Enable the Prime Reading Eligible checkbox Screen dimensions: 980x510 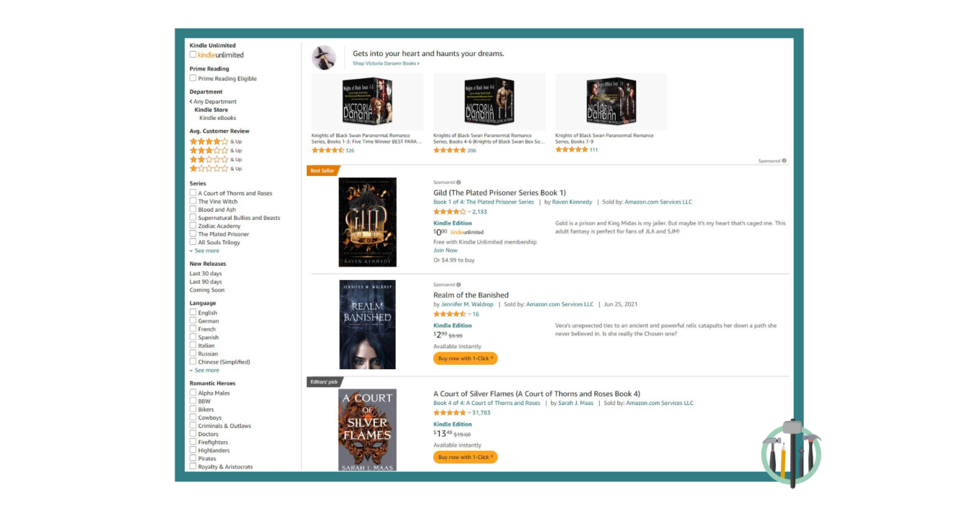[x=193, y=78]
